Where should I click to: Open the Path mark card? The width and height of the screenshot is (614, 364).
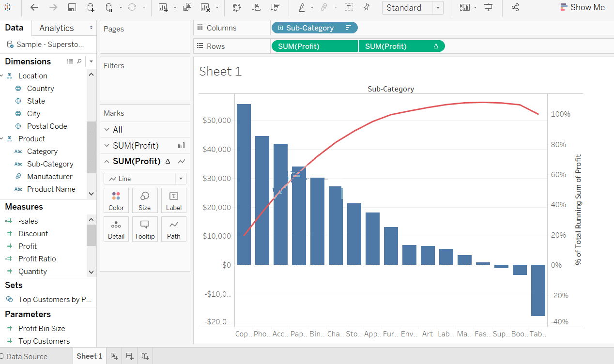(174, 229)
